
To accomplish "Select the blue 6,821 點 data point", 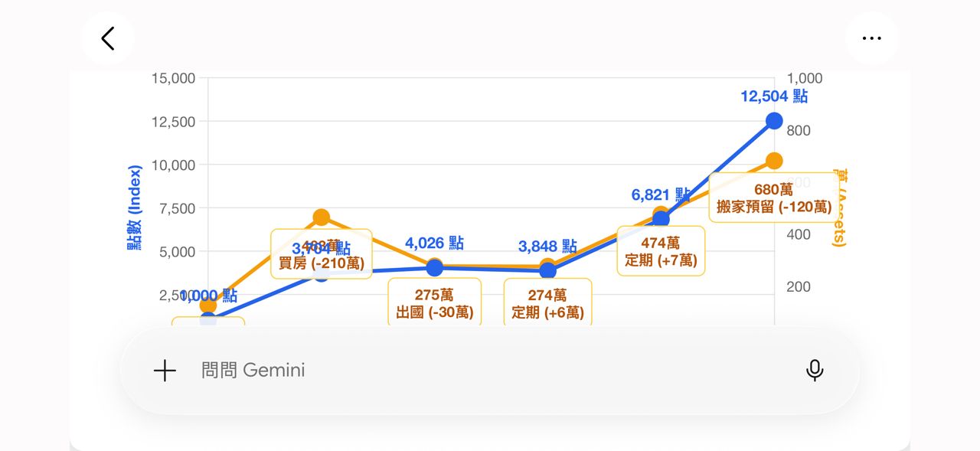I will (x=661, y=219).
